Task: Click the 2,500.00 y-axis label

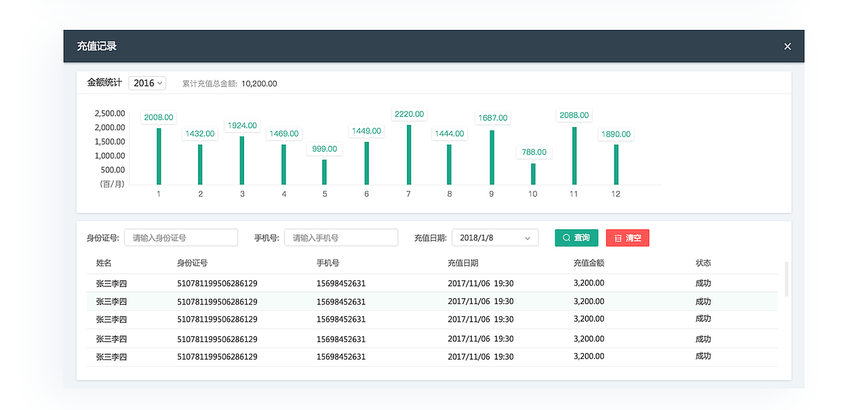Action: point(110,113)
